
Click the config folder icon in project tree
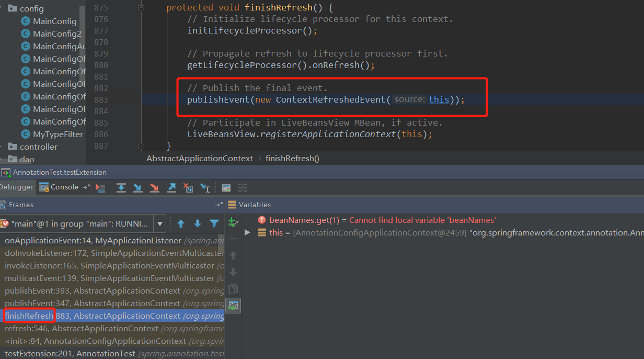pos(13,8)
